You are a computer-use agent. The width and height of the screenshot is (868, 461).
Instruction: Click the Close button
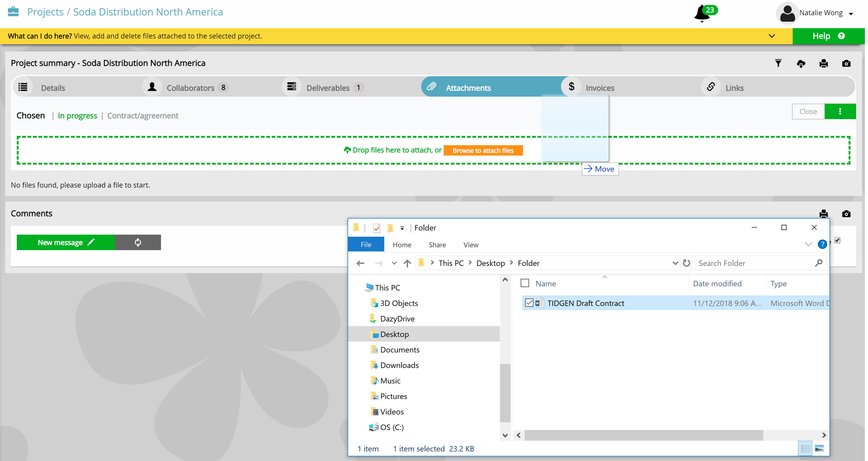point(808,112)
